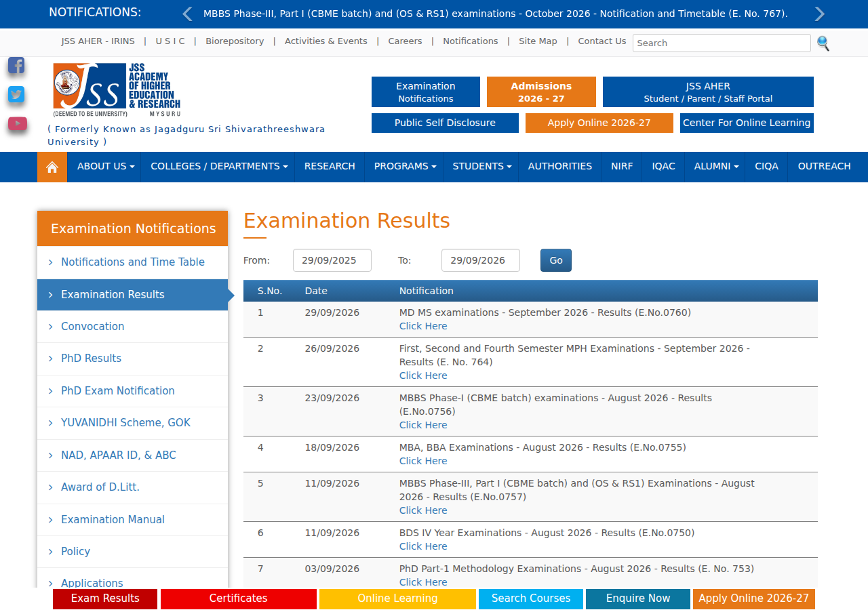
Task: Show next notification with right arrow
Action: 819,14
